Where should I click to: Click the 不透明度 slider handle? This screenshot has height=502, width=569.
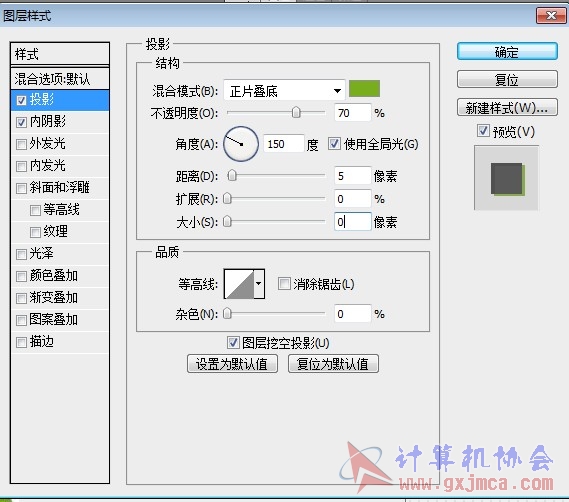(x=296, y=112)
